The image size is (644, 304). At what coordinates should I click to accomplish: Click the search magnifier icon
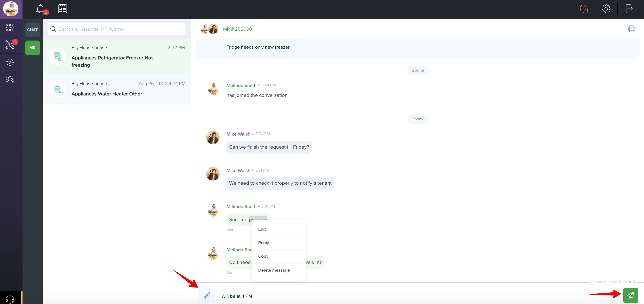(x=53, y=29)
